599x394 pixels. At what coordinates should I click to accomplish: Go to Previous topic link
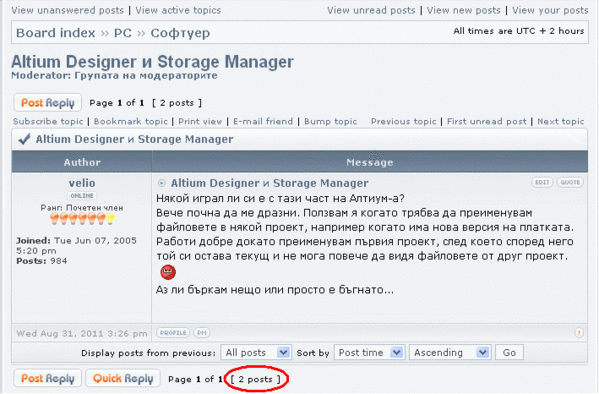[x=403, y=122]
